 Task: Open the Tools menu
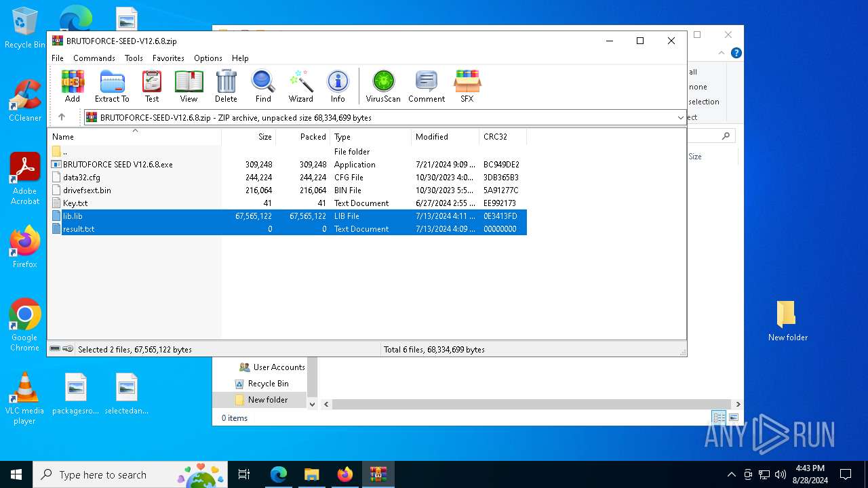(134, 58)
